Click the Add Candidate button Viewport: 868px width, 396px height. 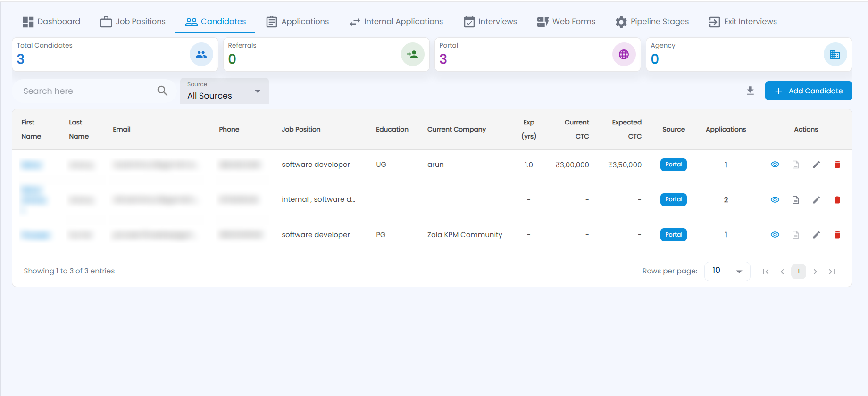809,91
